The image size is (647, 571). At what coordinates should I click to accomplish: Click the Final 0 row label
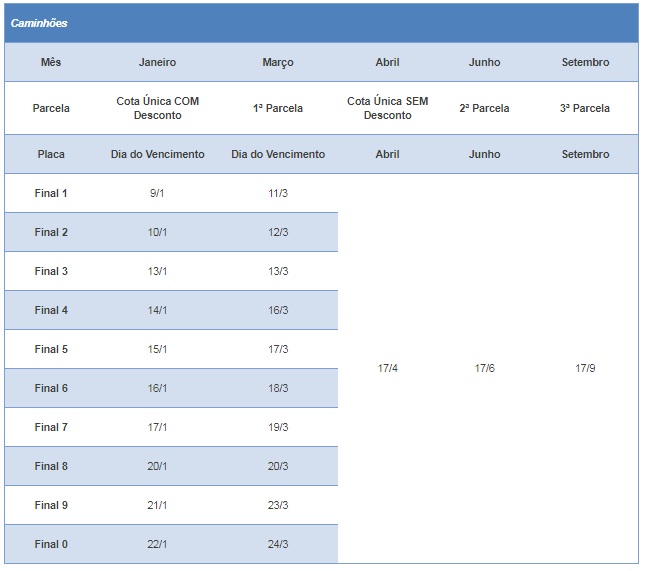tap(51, 545)
